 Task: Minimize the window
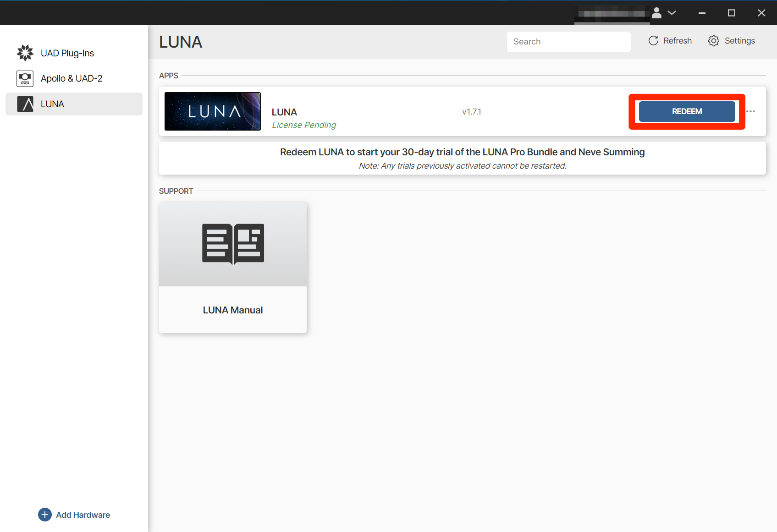click(702, 13)
